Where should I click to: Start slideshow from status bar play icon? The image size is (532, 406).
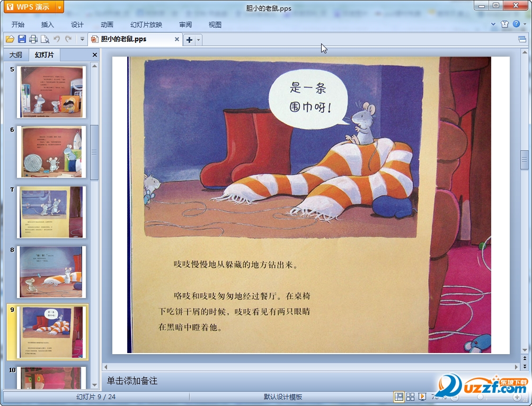[422, 397]
